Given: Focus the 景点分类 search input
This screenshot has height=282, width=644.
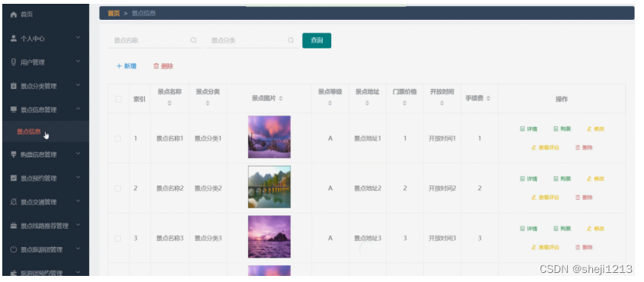Looking at the screenshot, I should 251,40.
